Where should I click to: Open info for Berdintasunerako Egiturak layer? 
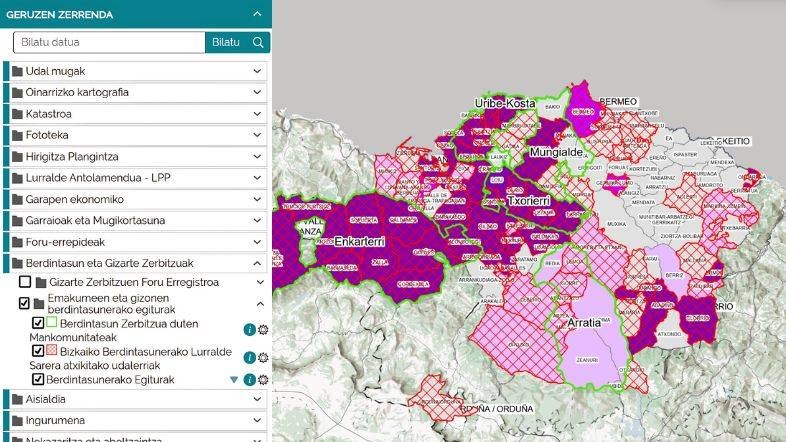pos(249,380)
